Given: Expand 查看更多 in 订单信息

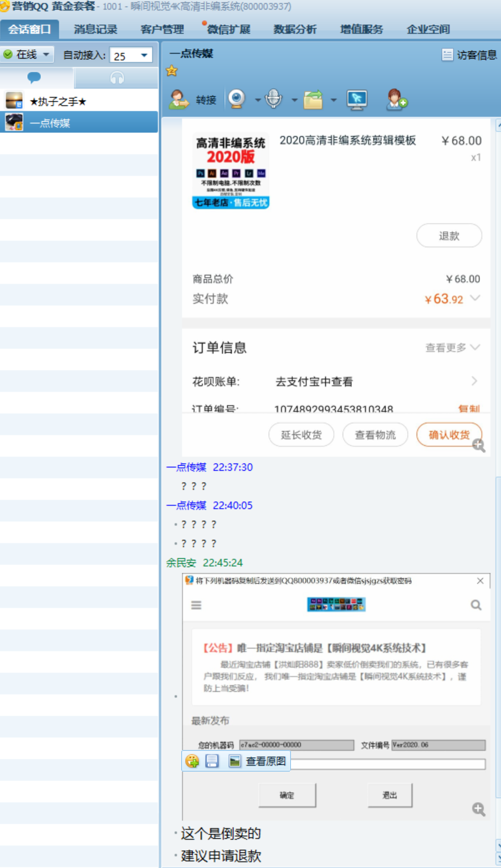Looking at the screenshot, I should pos(452,348).
